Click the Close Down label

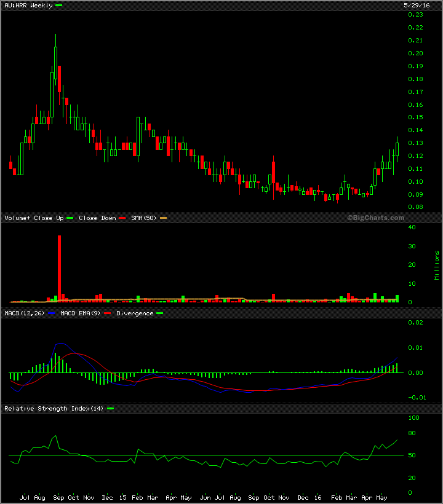97,218
